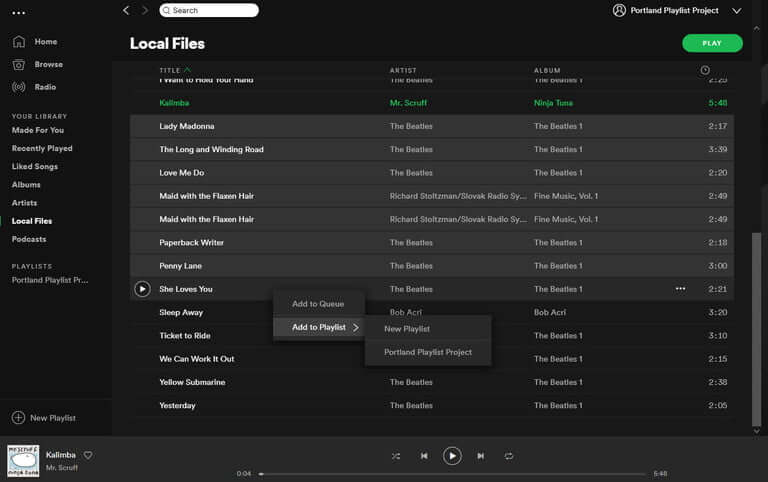Choose Add to Playlist menu item

tap(318, 327)
